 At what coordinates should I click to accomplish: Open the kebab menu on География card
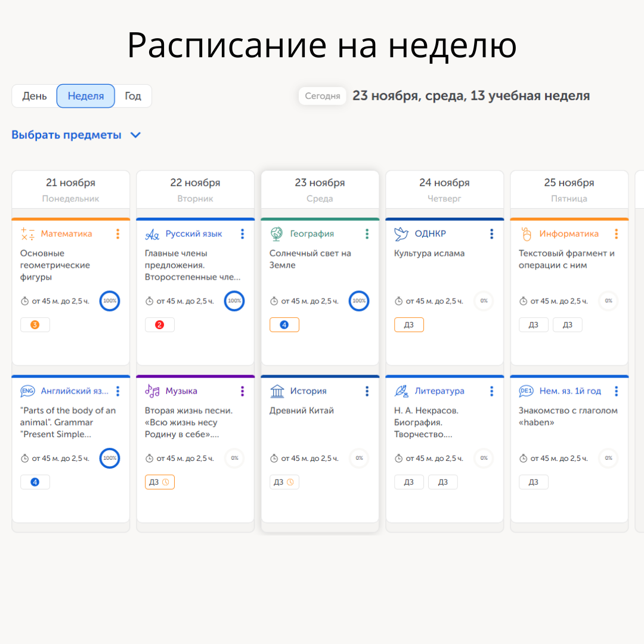pos(367,234)
